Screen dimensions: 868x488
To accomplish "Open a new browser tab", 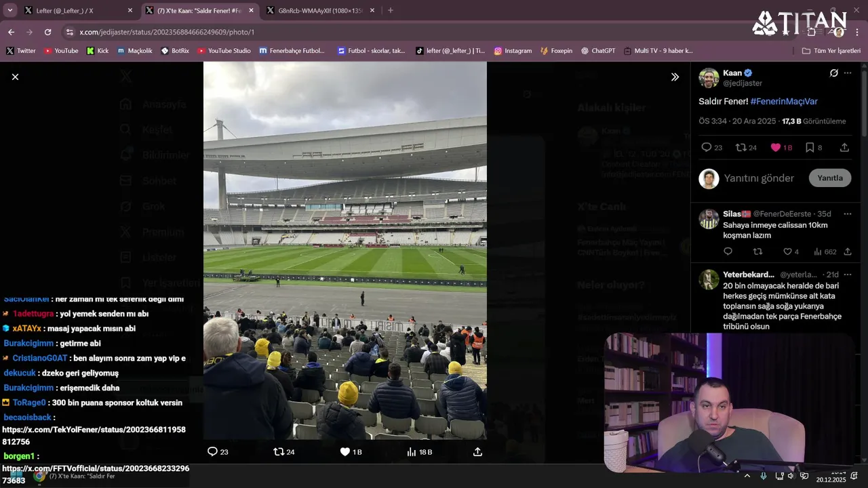I will pyautogui.click(x=390, y=11).
